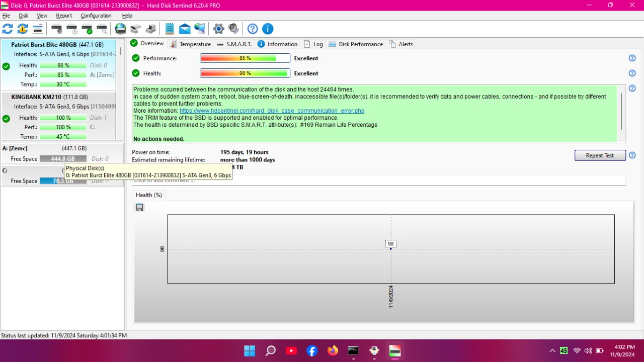This screenshot has height=362, width=644.
Task: Open Firefox from the taskbar
Action: click(333, 351)
